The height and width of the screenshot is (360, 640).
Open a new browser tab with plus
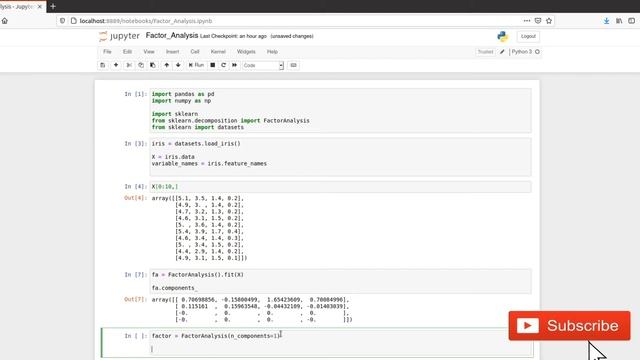coord(53,7)
